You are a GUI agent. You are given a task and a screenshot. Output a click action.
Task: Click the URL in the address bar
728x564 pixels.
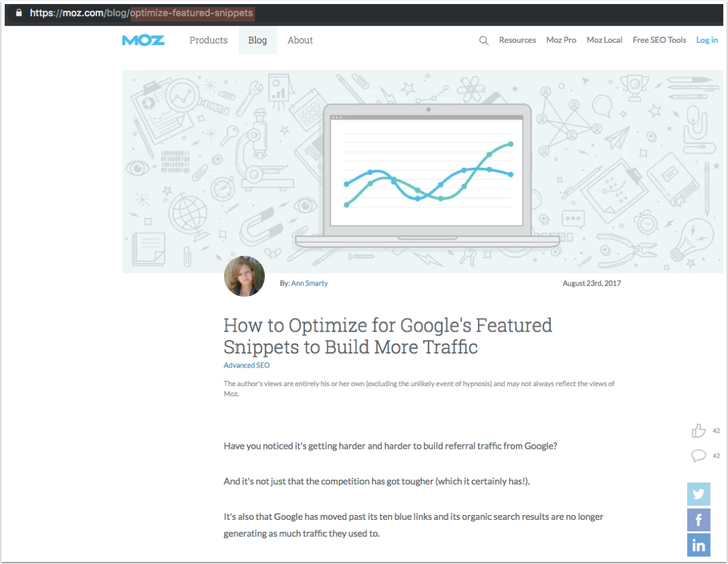pos(142,13)
